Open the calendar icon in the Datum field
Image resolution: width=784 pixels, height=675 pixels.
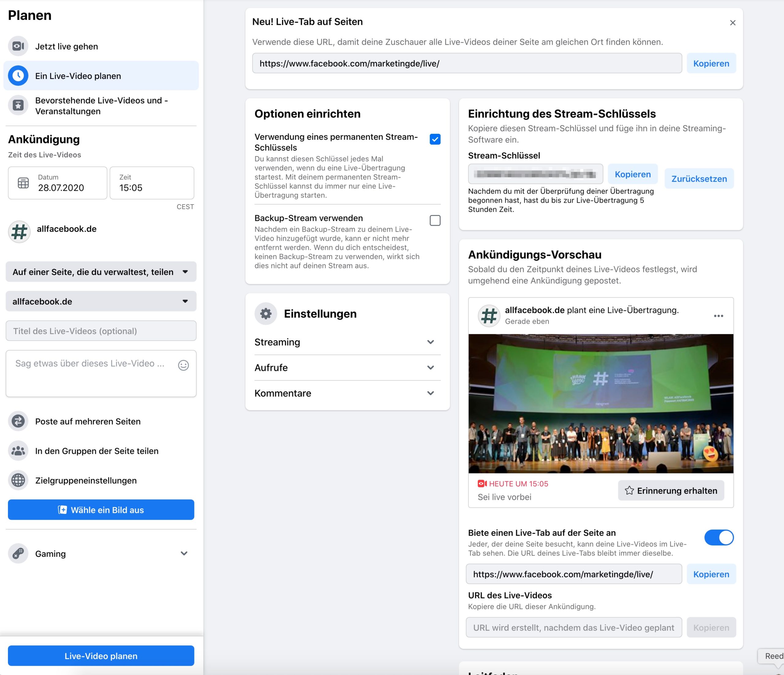coord(24,183)
